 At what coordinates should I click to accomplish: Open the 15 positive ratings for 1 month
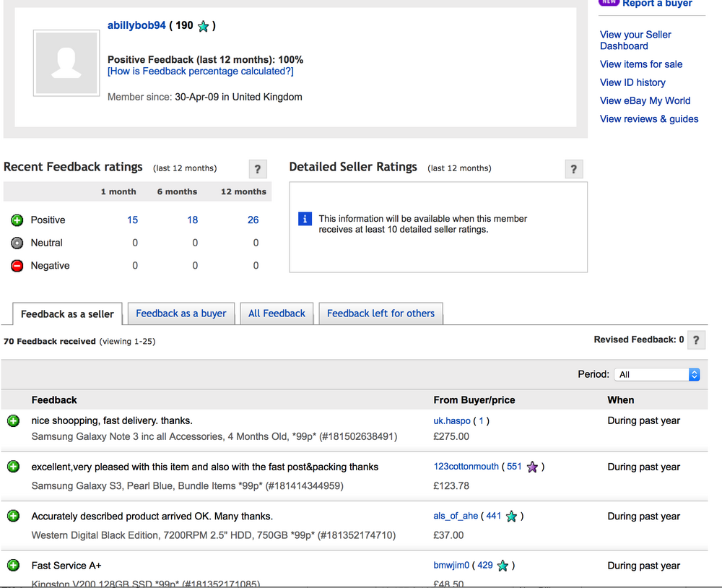coord(133,220)
